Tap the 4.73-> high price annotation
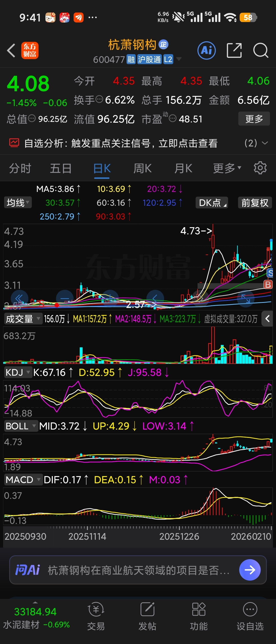The image size is (276, 644). (196, 231)
